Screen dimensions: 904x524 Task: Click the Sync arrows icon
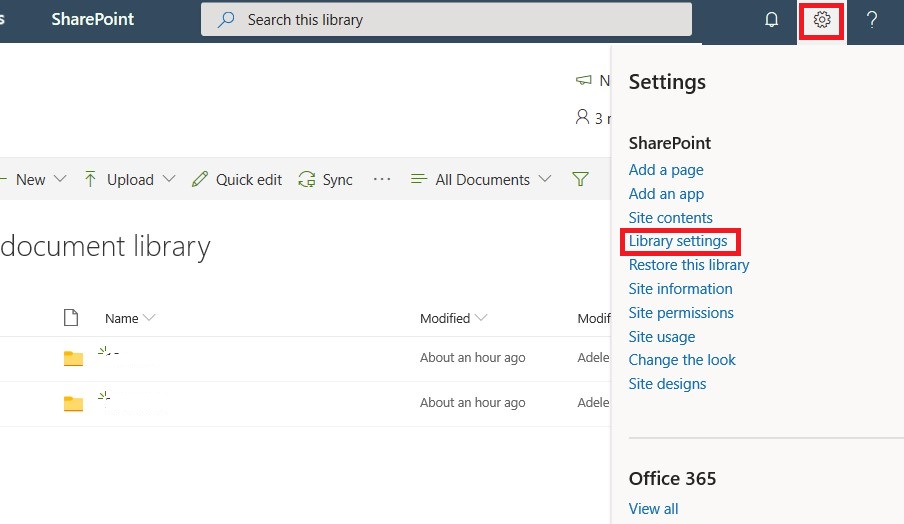307,179
